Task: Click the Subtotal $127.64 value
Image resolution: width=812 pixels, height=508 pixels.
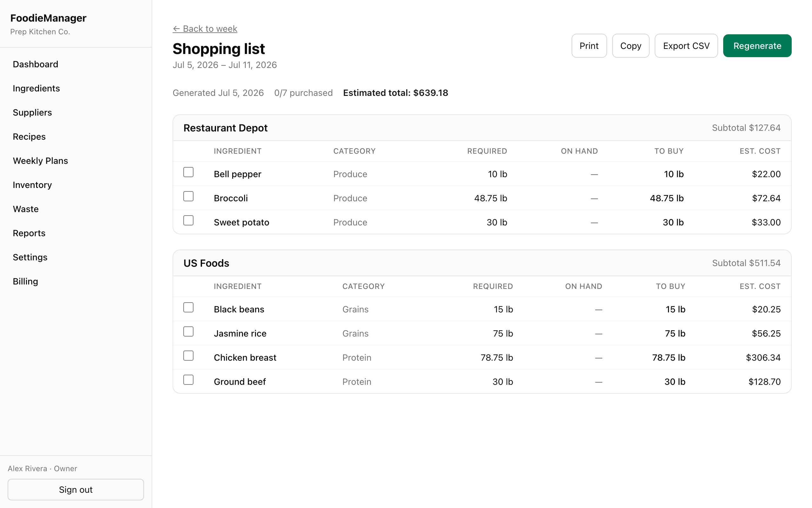Action: pyautogui.click(x=746, y=128)
